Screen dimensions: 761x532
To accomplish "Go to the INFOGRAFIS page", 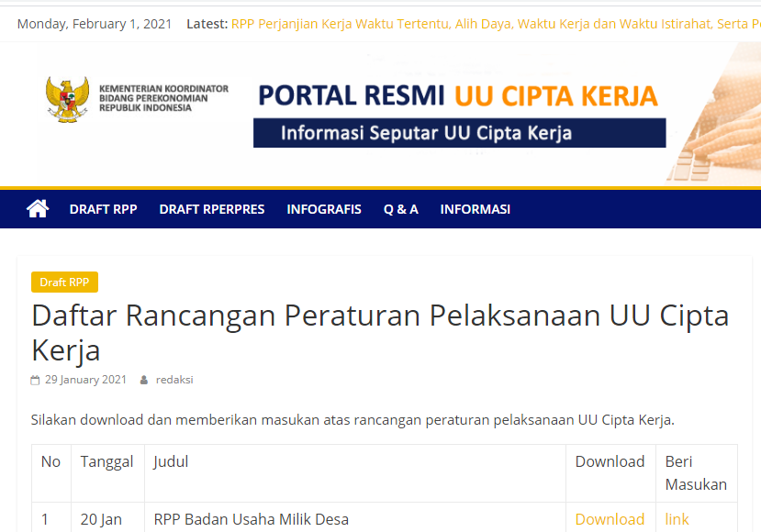I will point(324,209).
